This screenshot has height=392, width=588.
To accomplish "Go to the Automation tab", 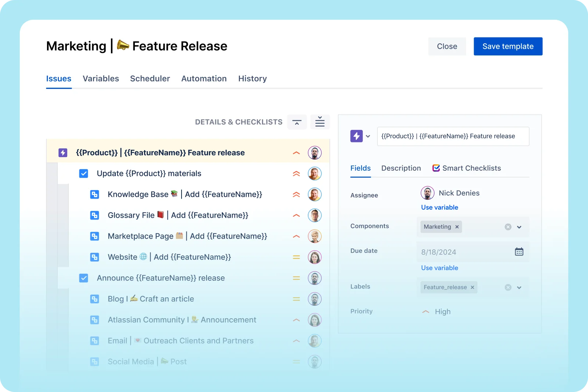I will pyautogui.click(x=204, y=79).
